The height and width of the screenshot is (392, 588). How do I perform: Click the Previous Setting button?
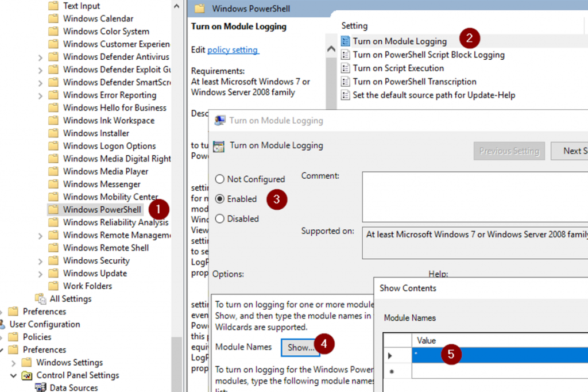click(x=509, y=151)
